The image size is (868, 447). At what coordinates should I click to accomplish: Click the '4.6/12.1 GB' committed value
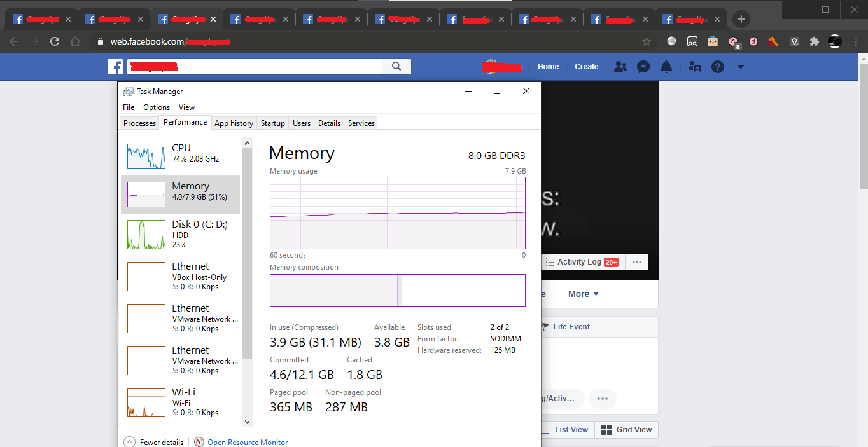pos(302,375)
